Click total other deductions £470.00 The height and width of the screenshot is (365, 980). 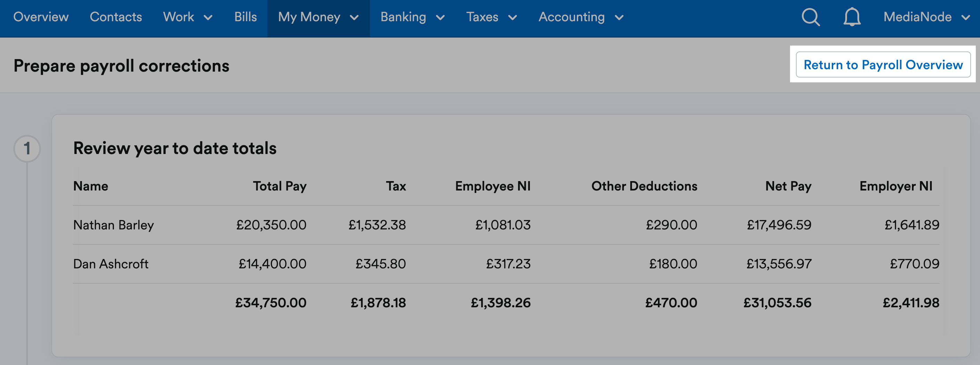click(x=671, y=303)
